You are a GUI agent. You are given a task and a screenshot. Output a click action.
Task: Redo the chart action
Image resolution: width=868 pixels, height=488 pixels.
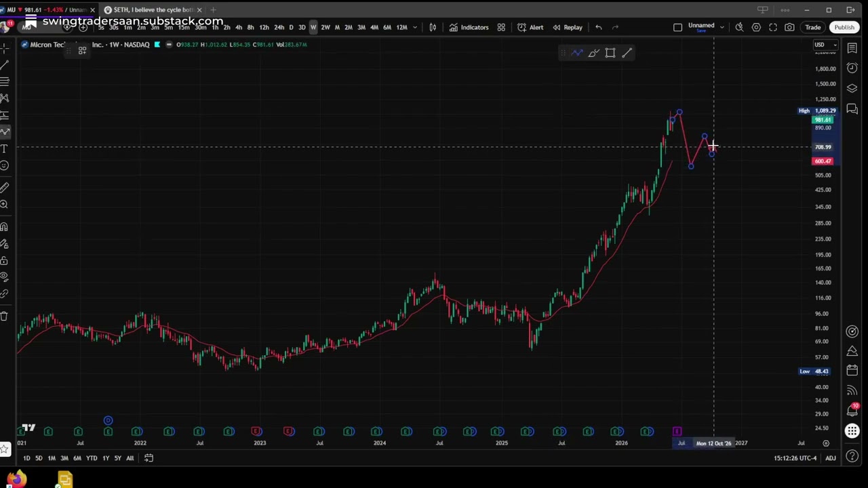tap(615, 27)
